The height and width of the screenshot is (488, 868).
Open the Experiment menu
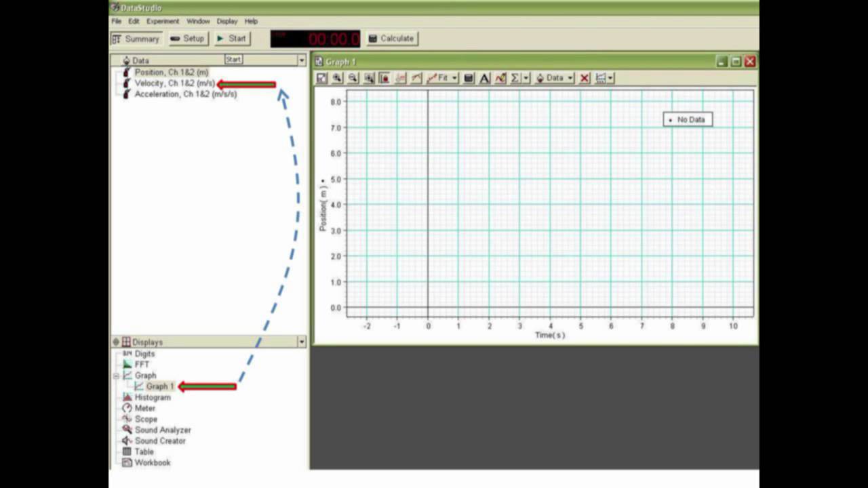[163, 22]
